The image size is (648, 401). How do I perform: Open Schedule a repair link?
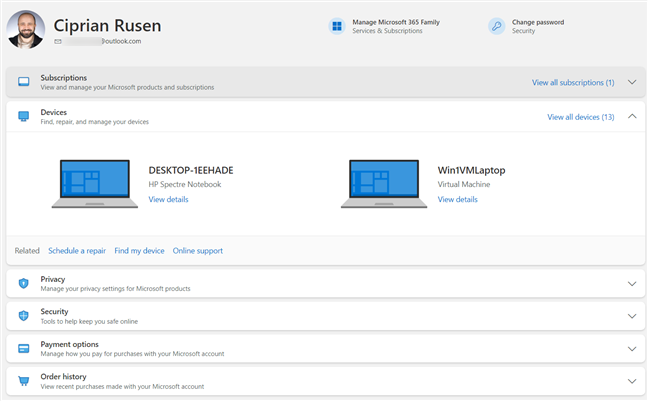tap(77, 251)
